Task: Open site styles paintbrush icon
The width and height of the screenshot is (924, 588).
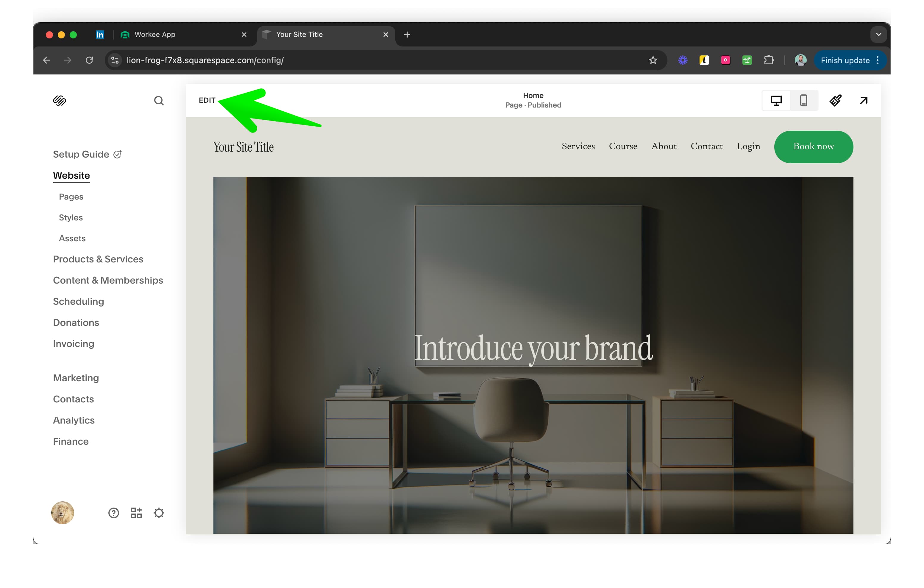Action: (835, 101)
